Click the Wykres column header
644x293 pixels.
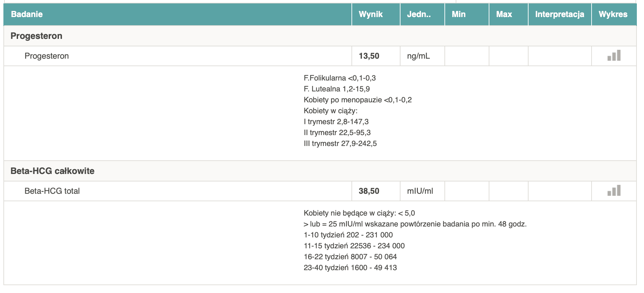click(x=613, y=14)
